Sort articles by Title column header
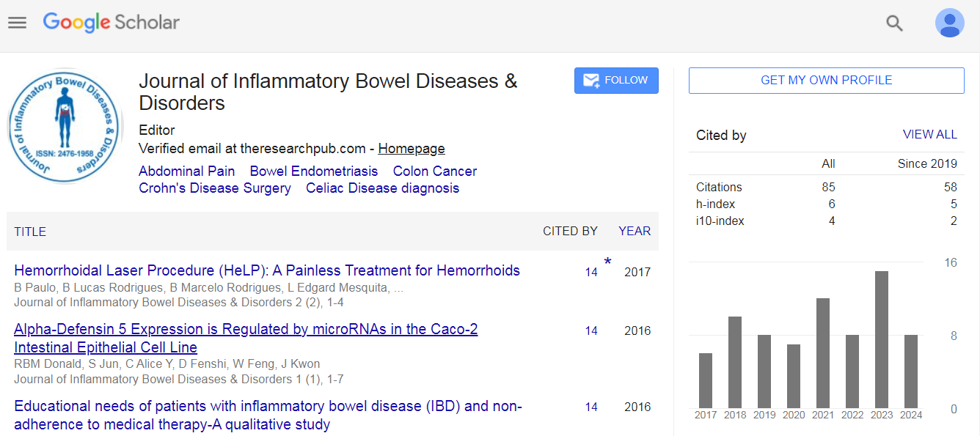Screen dimensions: 980x436 (30, 232)
